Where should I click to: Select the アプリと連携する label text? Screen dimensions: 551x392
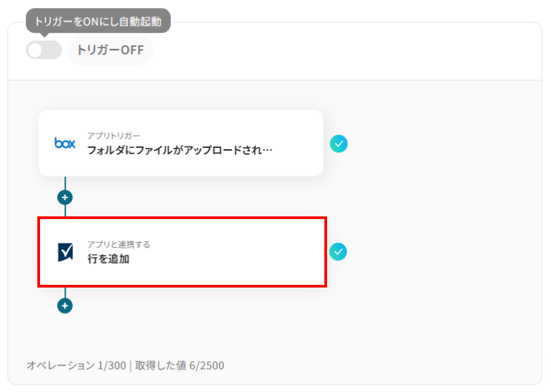click(x=118, y=244)
